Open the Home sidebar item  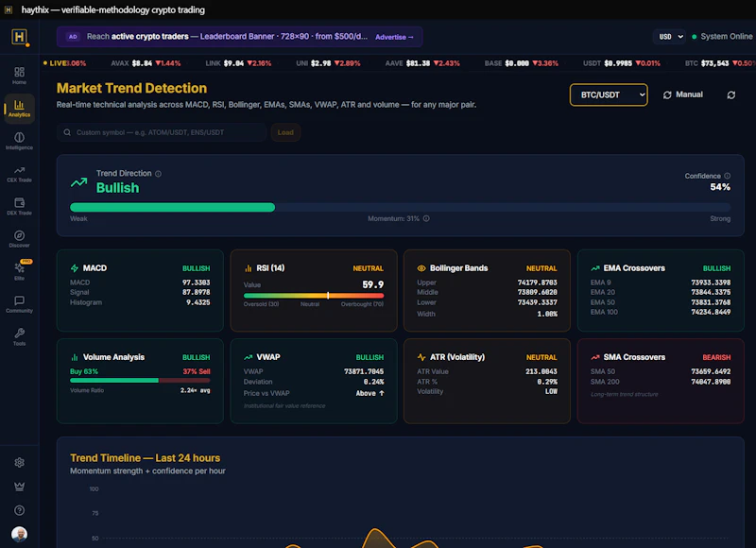click(19, 76)
